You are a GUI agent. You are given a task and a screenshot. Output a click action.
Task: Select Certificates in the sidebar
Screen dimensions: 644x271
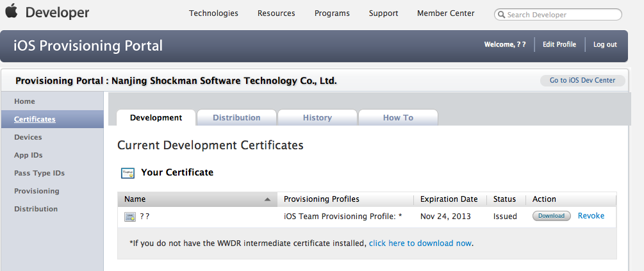pos(52,119)
